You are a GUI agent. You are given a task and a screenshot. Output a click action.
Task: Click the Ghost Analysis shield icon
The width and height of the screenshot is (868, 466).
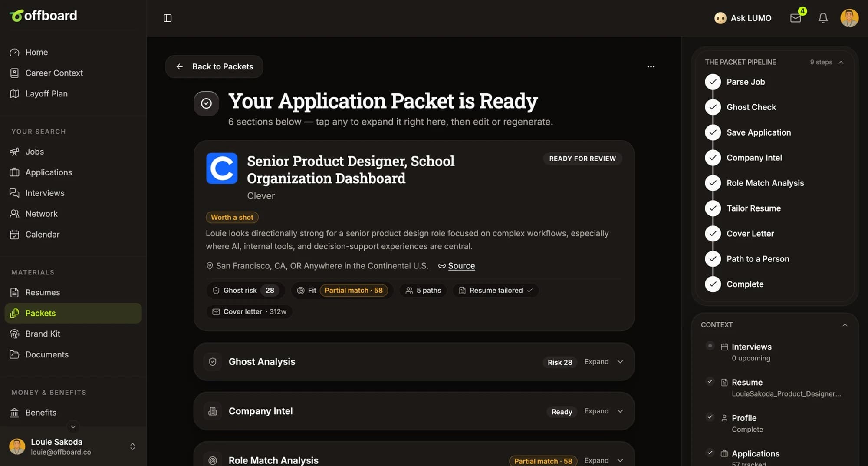[213, 362]
